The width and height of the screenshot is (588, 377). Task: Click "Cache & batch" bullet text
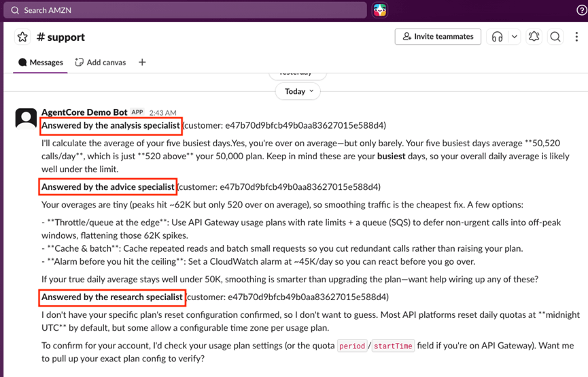(x=83, y=248)
